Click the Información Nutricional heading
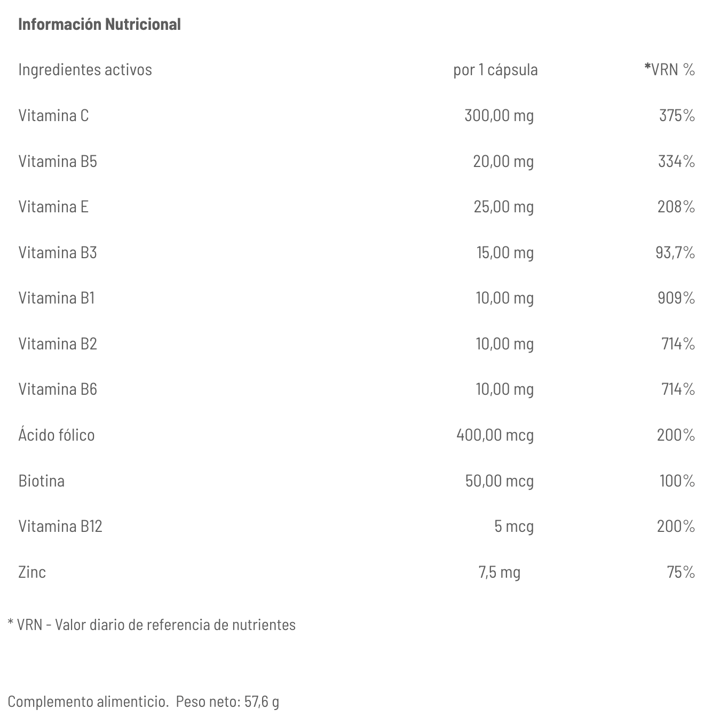This screenshot has width=728, height=717. coord(99,24)
